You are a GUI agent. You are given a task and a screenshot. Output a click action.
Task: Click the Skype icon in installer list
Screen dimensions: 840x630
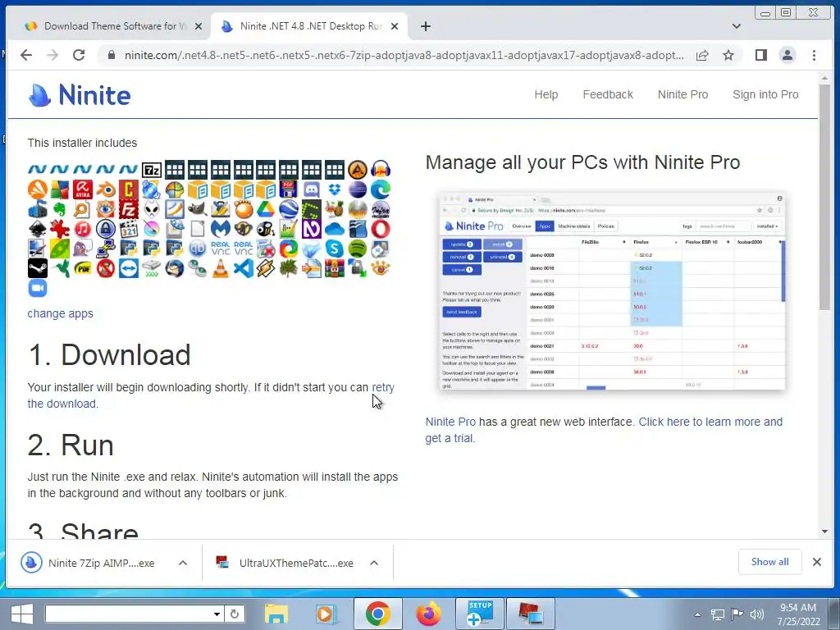click(335, 249)
